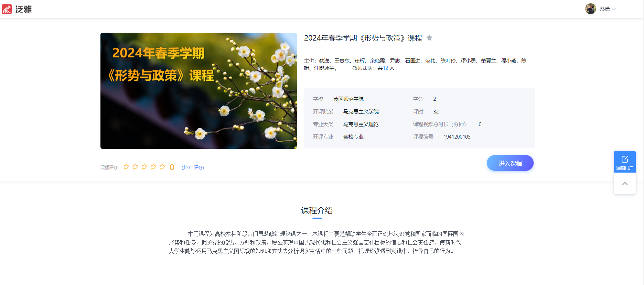The height and width of the screenshot is (285, 644).
Task: Click the course number 1941200105
Action: (457, 137)
